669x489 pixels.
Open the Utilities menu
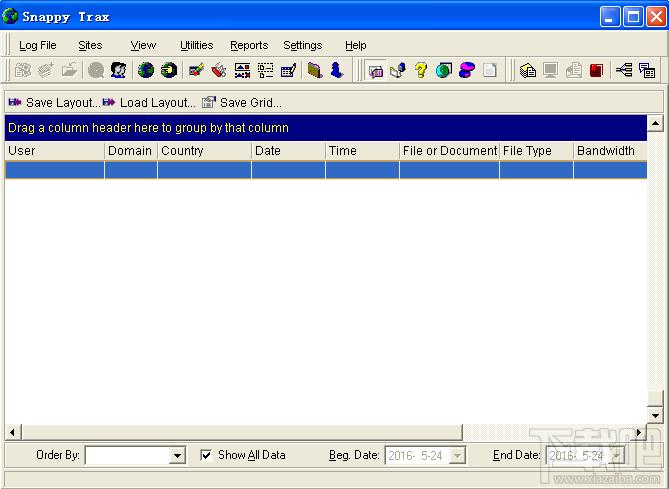[196, 45]
